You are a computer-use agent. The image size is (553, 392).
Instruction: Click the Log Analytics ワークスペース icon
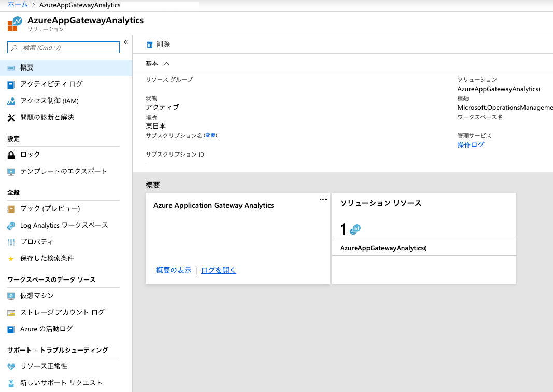(11, 226)
